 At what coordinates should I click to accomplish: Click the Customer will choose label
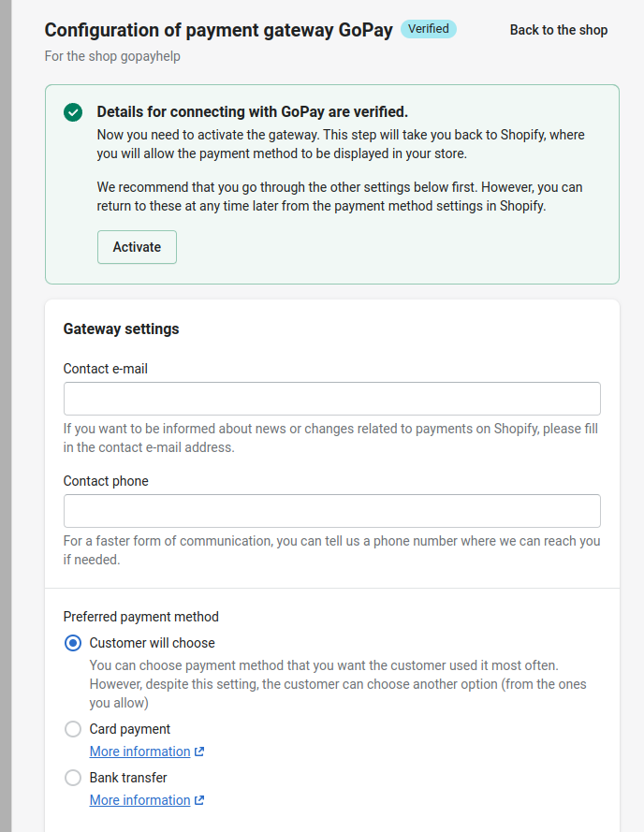coord(152,643)
